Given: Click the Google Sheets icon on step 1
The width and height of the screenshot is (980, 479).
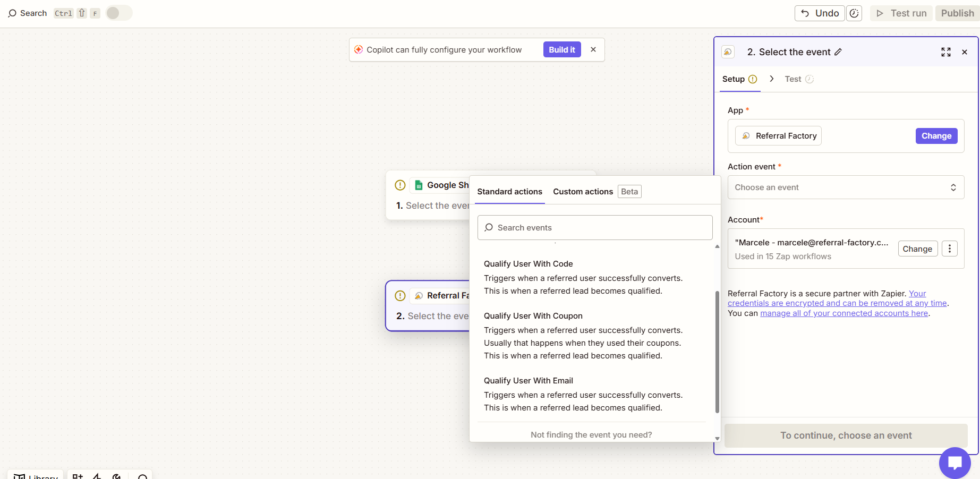Looking at the screenshot, I should pyautogui.click(x=419, y=185).
